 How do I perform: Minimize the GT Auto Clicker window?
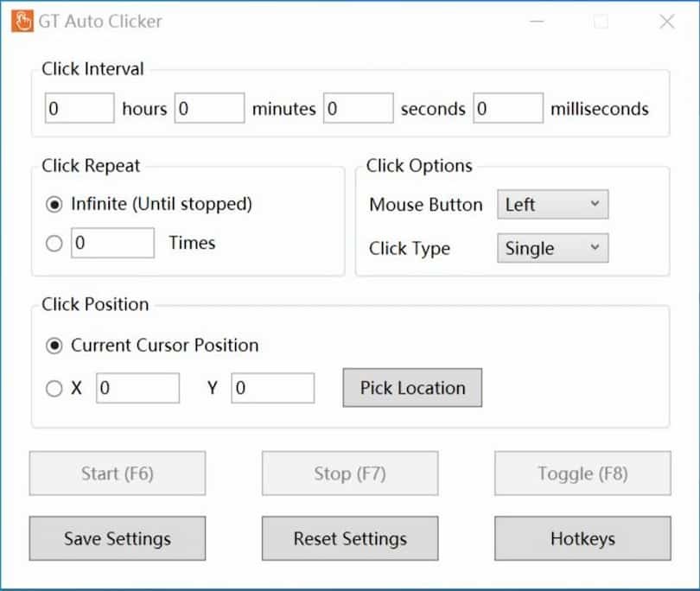[x=537, y=21]
